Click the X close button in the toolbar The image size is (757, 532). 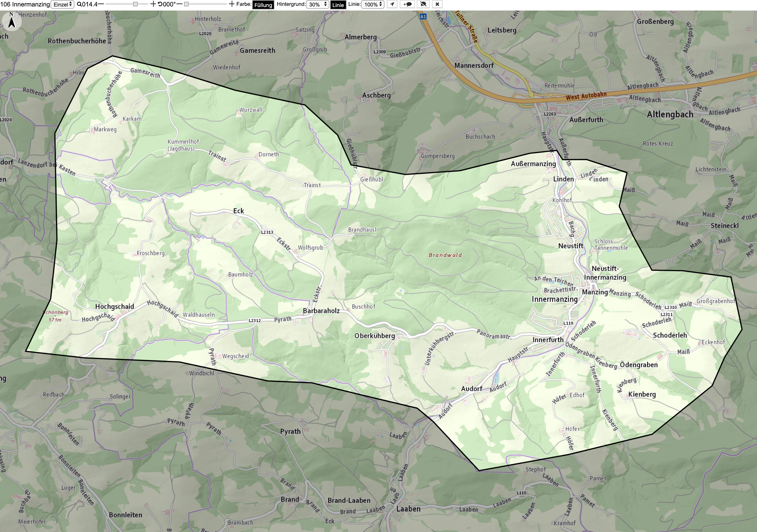pos(437,4)
